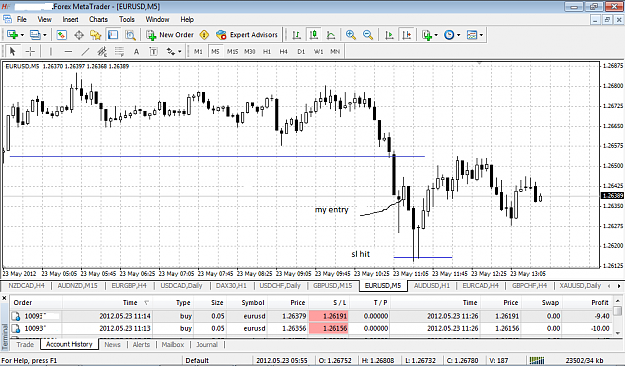625x366 pixels.
Task: Open the Charts menu
Action: [98, 19]
